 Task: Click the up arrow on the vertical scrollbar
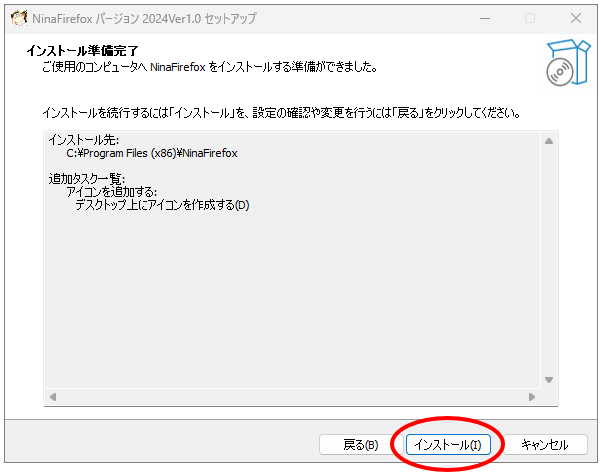[548, 141]
